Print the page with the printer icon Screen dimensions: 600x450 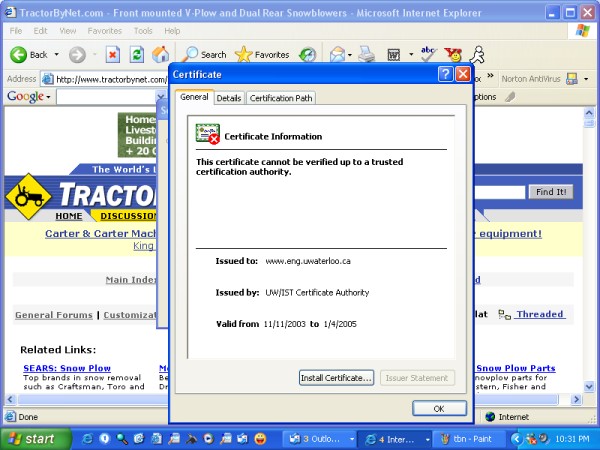(x=366, y=55)
